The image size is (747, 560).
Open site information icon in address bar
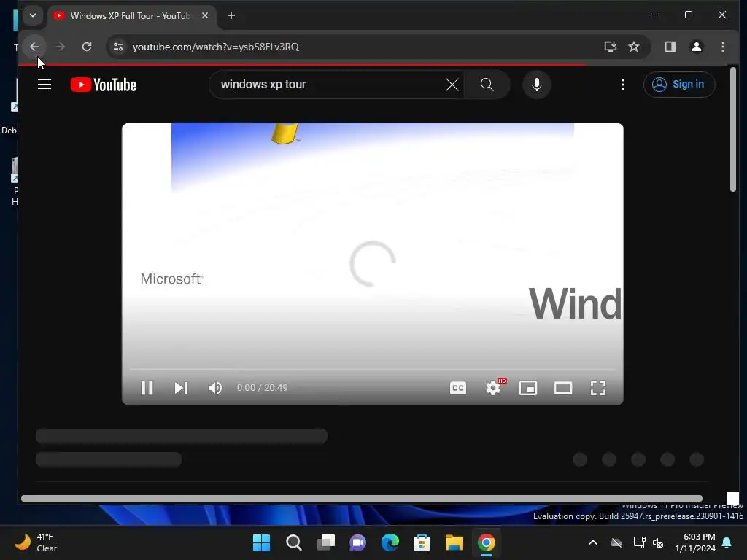tap(117, 47)
